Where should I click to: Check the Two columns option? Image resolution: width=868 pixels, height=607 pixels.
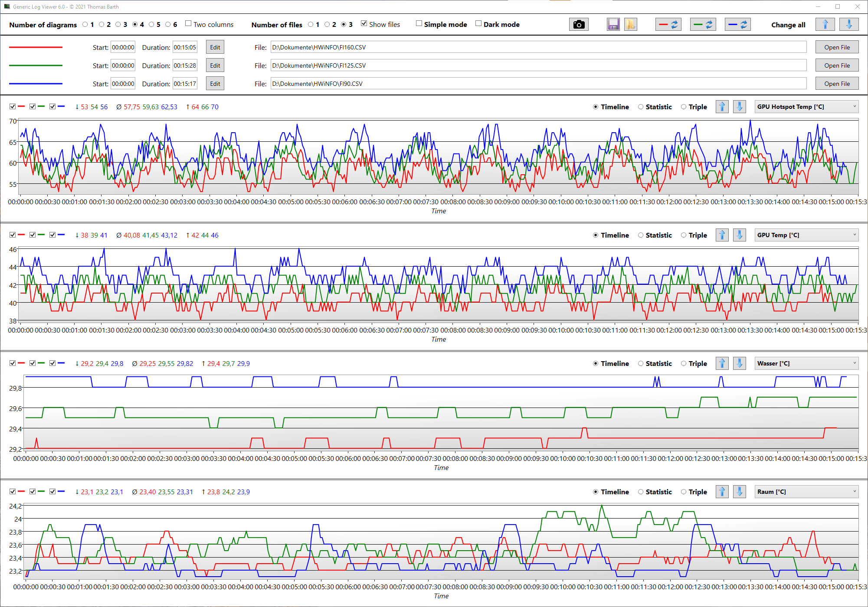click(188, 24)
